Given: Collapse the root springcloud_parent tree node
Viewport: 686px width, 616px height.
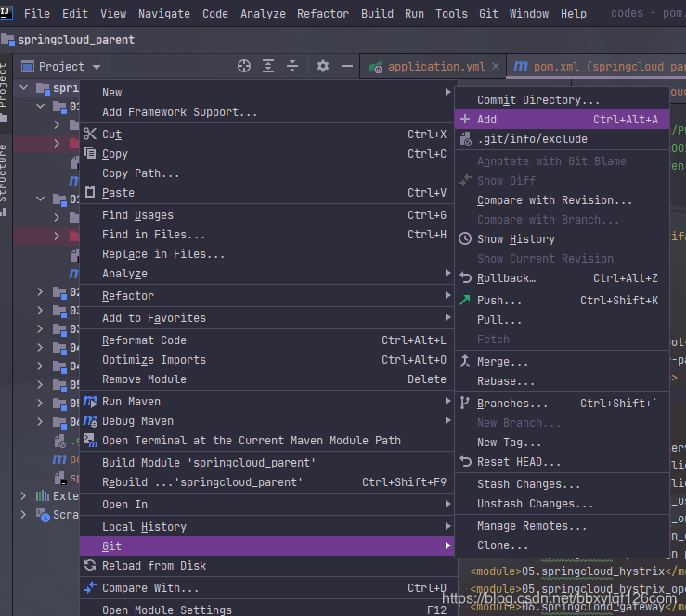Looking at the screenshot, I should tap(24, 88).
